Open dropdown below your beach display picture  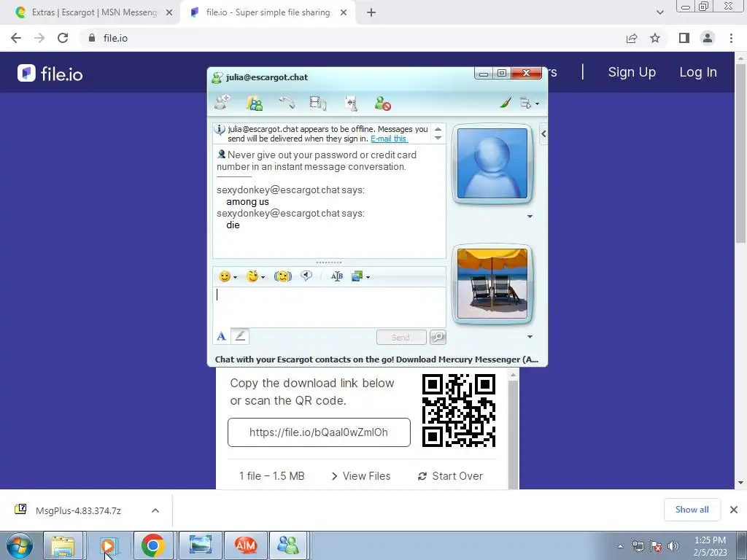click(530, 337)
